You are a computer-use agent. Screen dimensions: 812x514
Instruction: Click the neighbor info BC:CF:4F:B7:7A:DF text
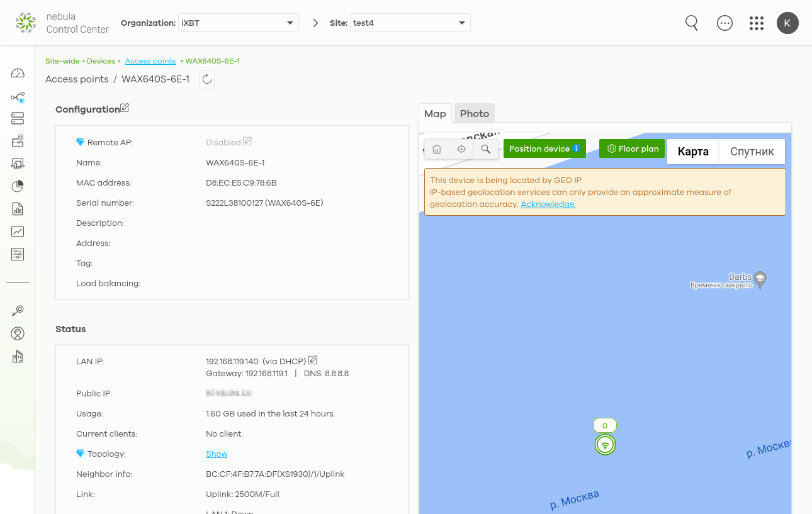click(x=275, y=474)
